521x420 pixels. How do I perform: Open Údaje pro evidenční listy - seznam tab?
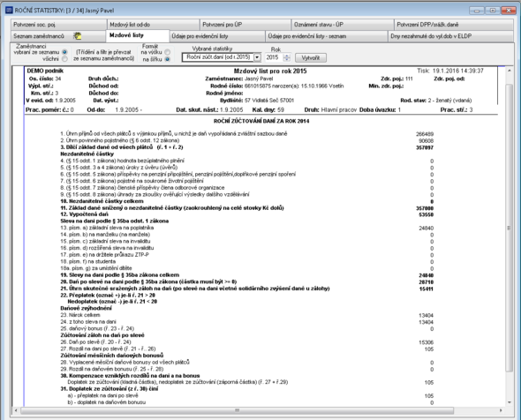click(x=327, y=36)
